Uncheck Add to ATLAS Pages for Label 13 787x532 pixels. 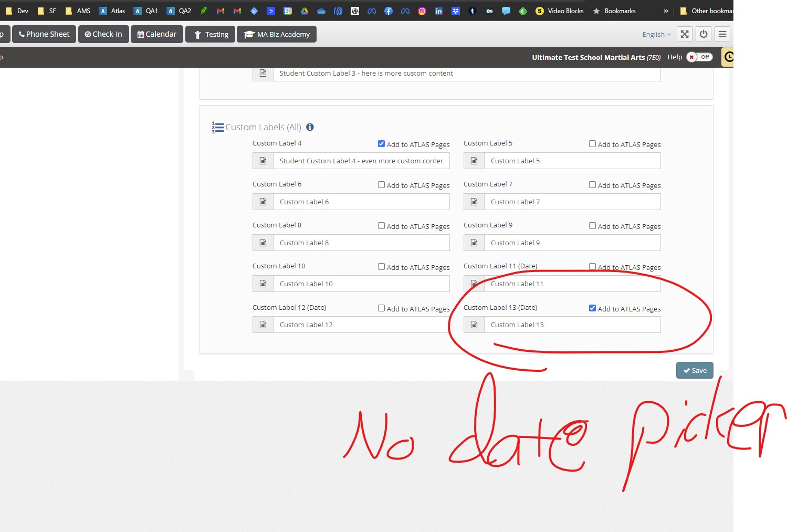click(592, 308)
